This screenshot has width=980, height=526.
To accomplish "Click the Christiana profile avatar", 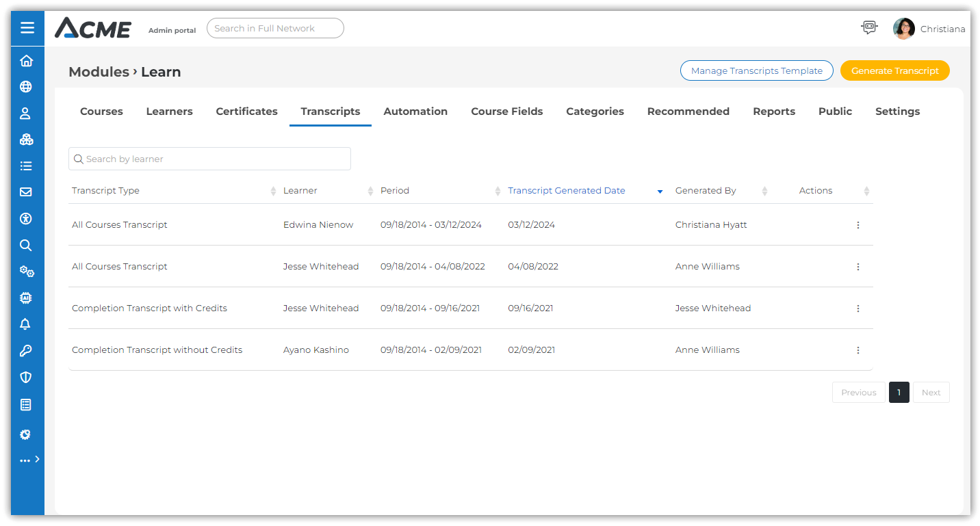I will (903, 29).
